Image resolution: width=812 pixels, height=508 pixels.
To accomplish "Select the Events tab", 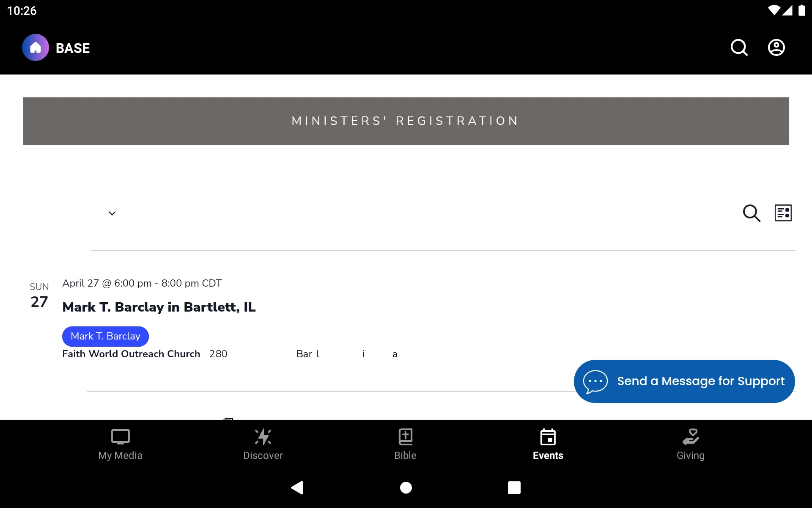I will (x=548, y=444).
